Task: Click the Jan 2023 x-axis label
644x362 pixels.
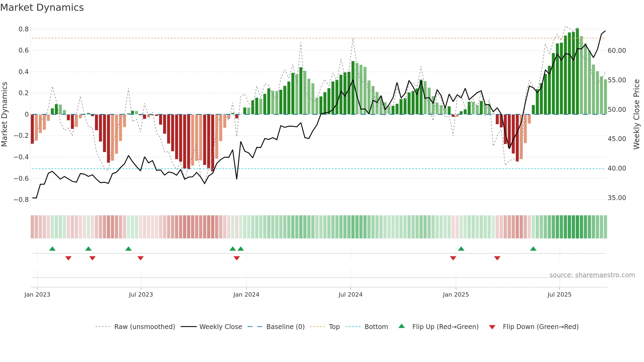Action: pos(37,294)
